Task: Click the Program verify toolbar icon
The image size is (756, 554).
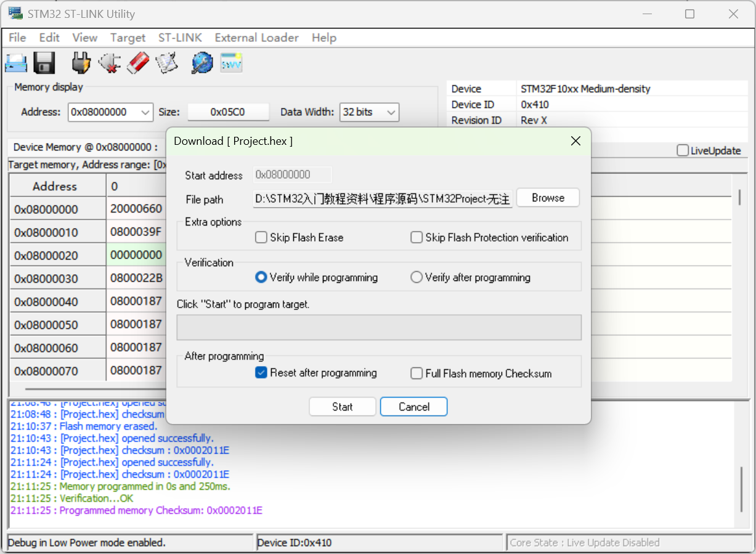Action: (x=166, y=62)
